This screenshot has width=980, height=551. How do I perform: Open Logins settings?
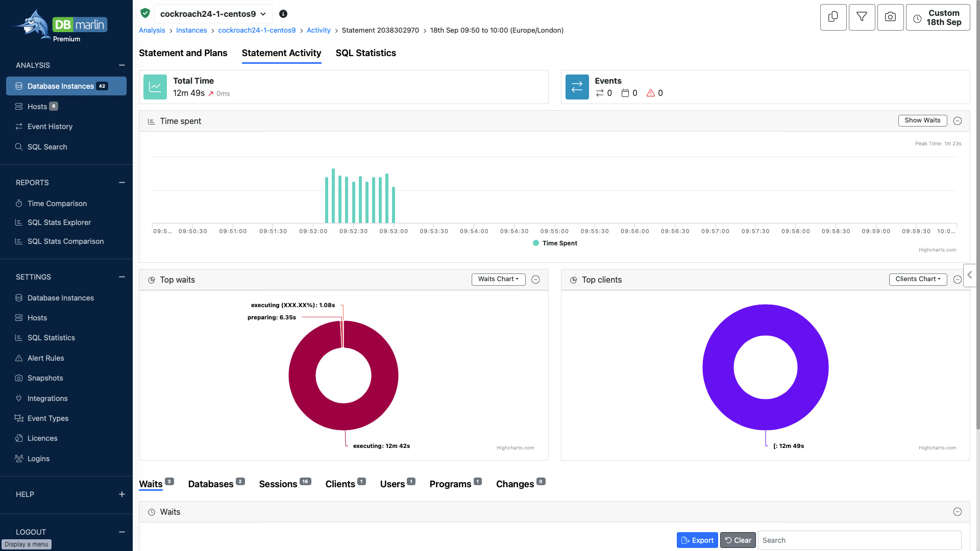38,459
